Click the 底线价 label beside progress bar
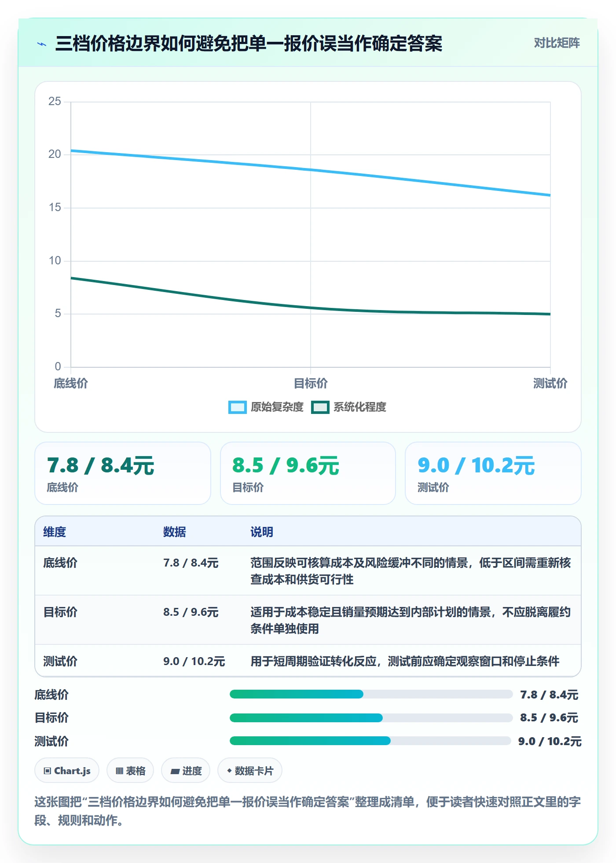 pos(51,695)
